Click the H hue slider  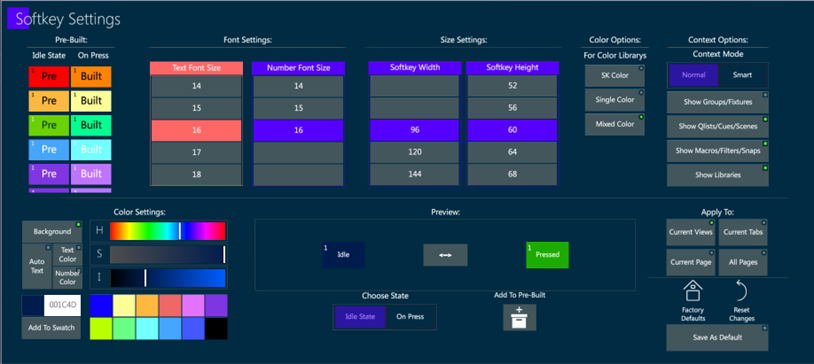tap(168, 231)
